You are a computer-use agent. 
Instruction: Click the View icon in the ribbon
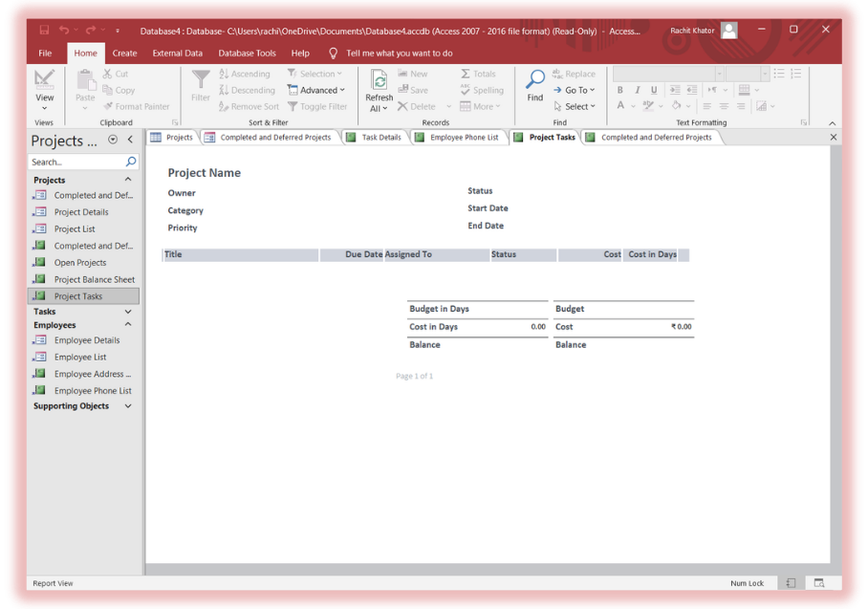[x=44, y=80]
